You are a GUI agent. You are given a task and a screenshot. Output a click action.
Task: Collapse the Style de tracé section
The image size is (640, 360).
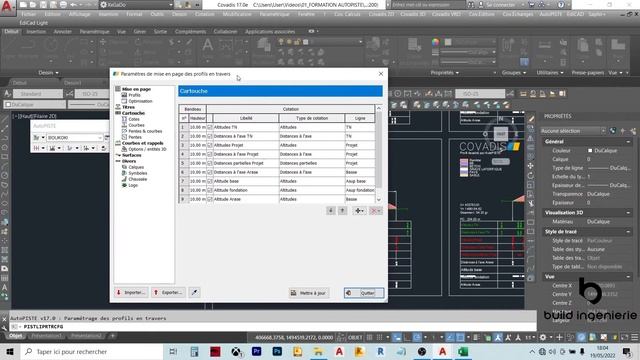click(x=628, y=231)
